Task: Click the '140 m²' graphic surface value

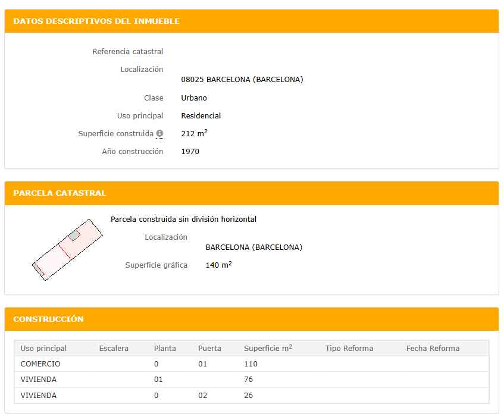Action: (x=218, y=265)
